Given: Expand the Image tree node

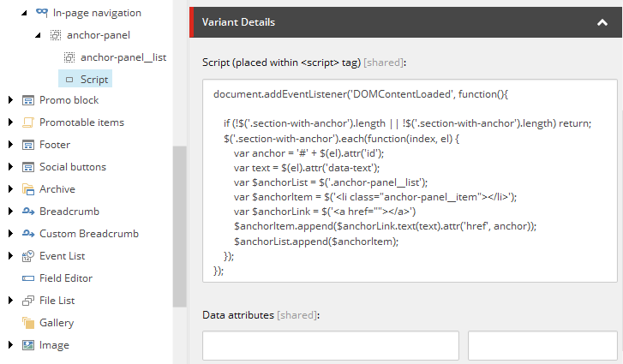Looking at the screenshot, I should pos(10,345).
